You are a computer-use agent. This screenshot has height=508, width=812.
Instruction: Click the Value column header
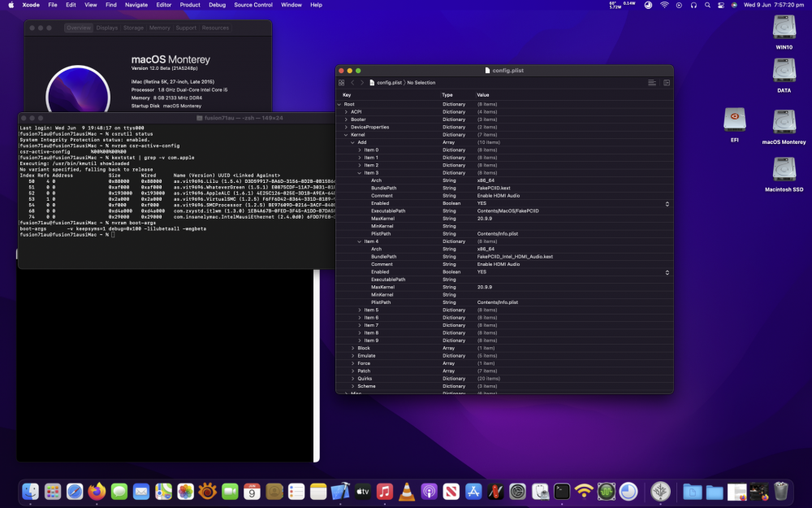point(483,95)
